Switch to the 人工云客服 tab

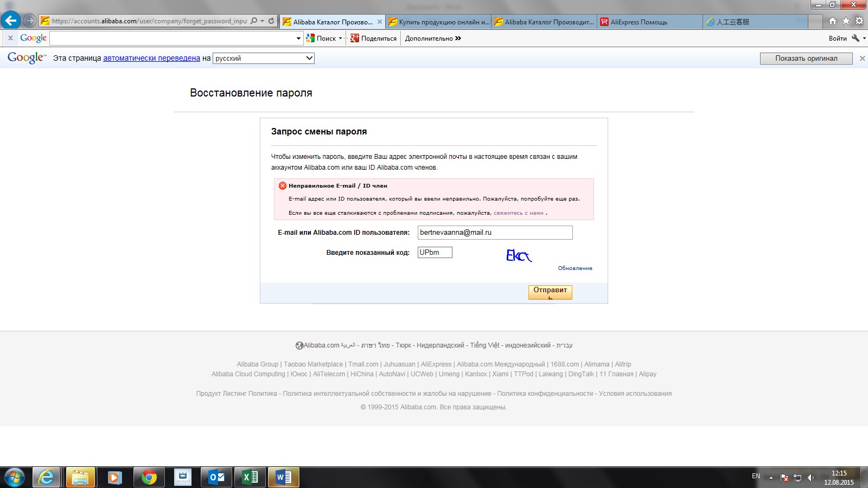click(755, 22)
